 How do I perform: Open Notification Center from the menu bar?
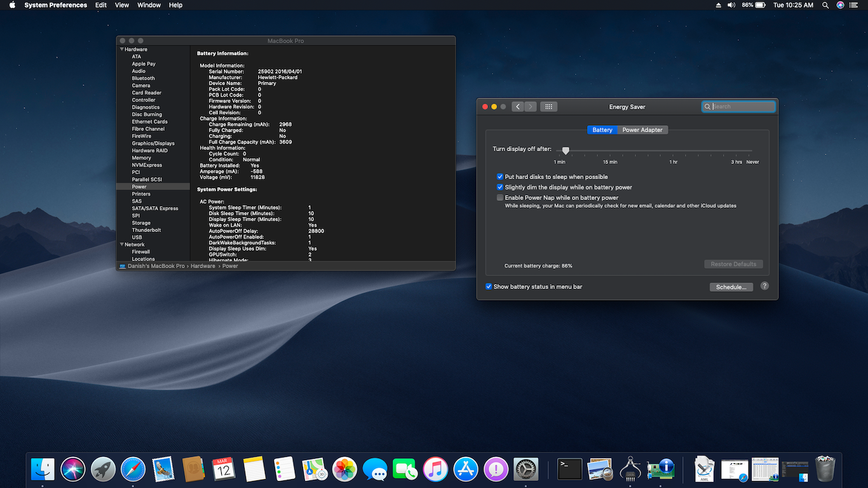coord(855,5)
